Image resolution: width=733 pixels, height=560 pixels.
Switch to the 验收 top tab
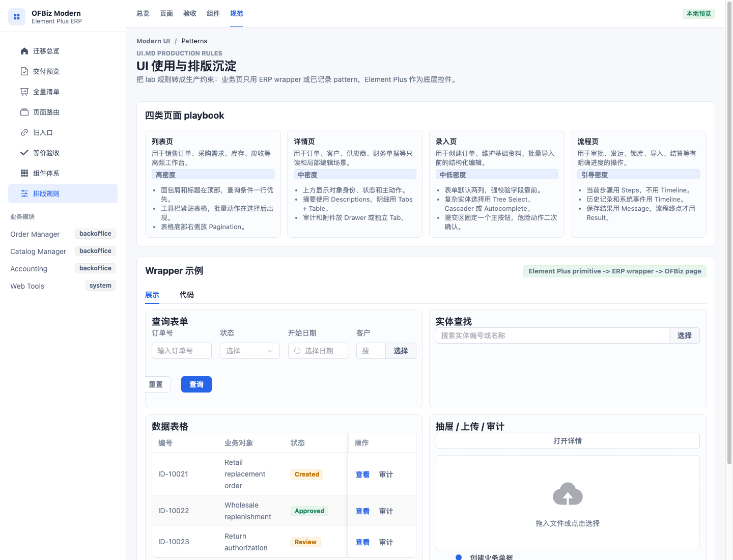click(x=190, y=14)
